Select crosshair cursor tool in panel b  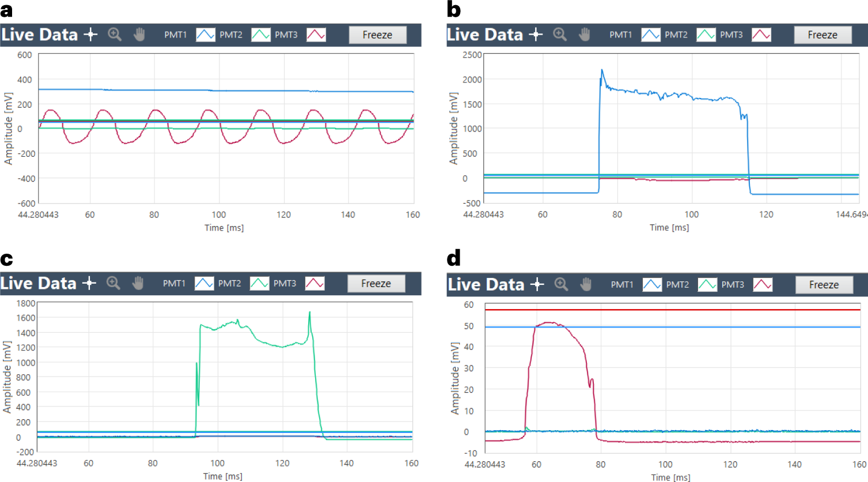(x=536, y=35)
